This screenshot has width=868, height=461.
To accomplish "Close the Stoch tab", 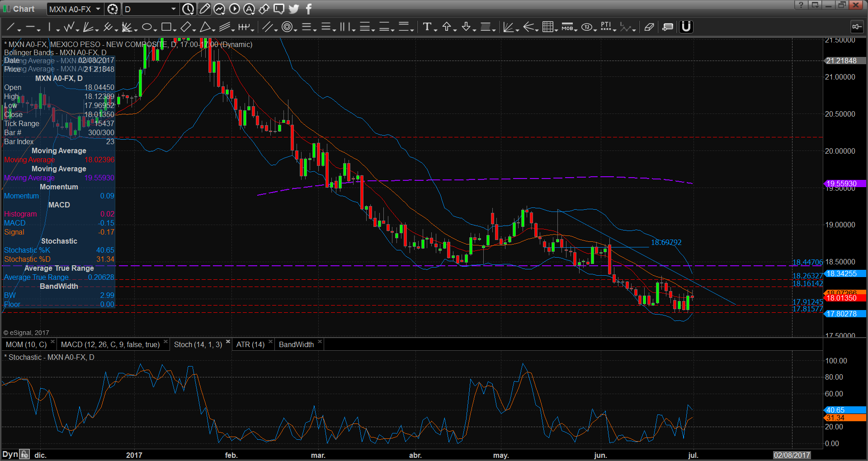I will coord(228,342).
